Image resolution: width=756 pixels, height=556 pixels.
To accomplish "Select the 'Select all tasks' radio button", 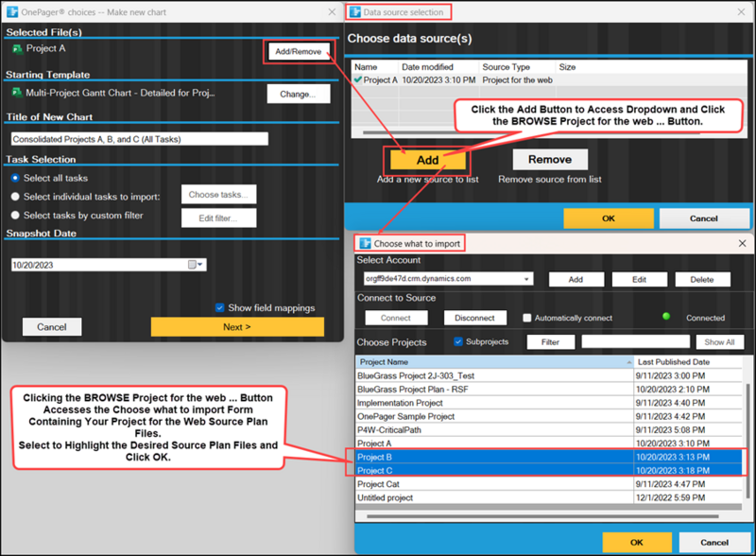I will 15,178.
